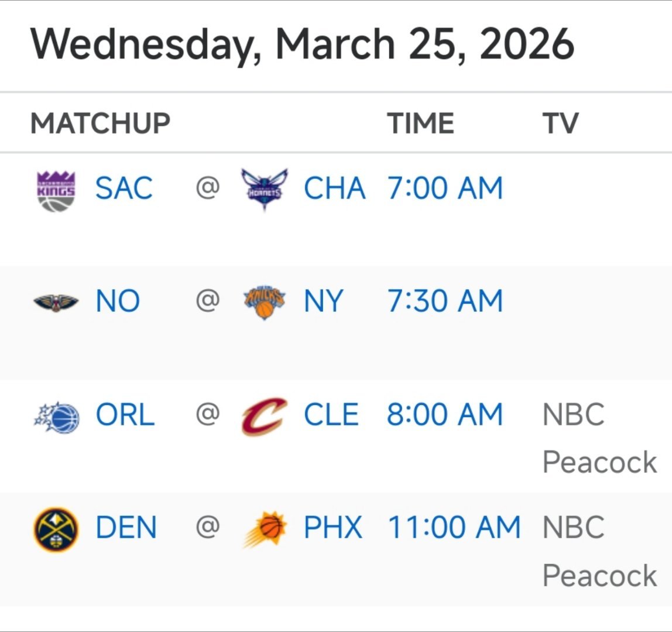Select the NY team name
Viewport: 672px width, 632px height.
click(323, 301)
